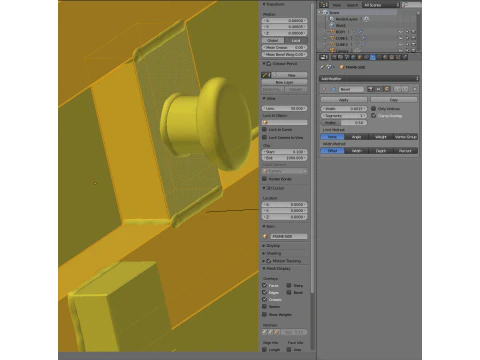Image resolution: width=480 pixels, height=360 pixels.
Task: Collapse the 3D Cursor panel
Action: (264, 188)
